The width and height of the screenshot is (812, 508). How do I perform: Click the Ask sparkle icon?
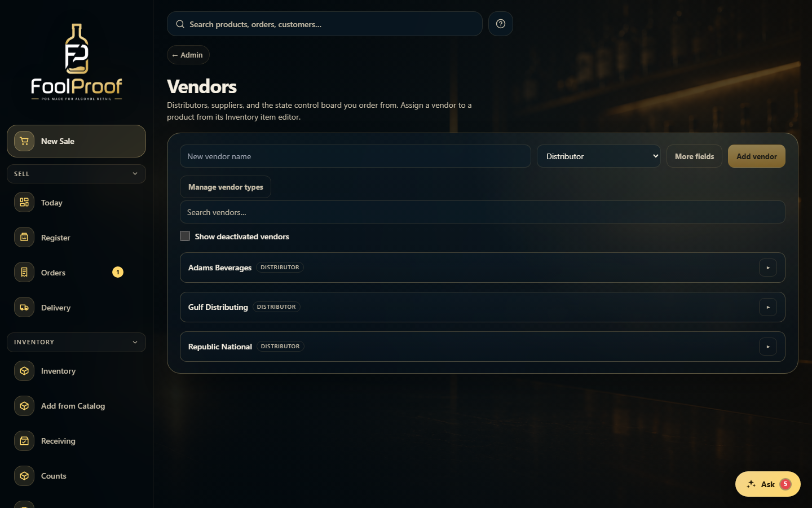click(x=751, y=484)
